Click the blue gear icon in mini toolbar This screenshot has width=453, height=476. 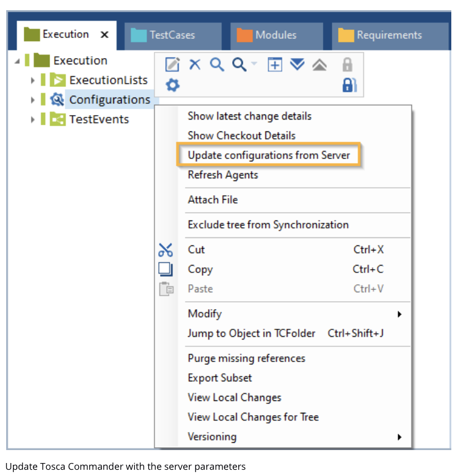point(172,85)
